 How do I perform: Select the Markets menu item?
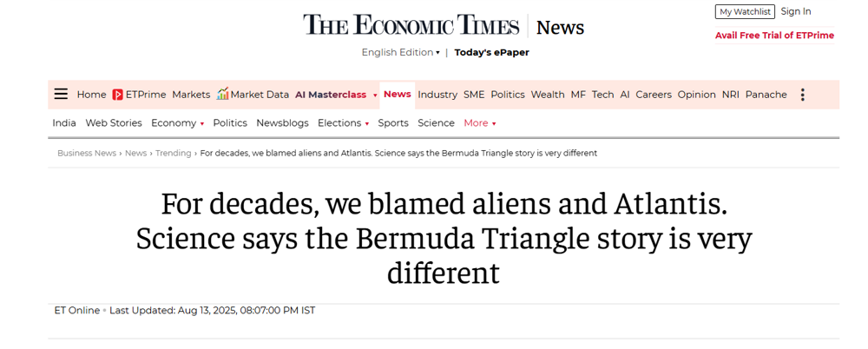(x=191, y=95)
